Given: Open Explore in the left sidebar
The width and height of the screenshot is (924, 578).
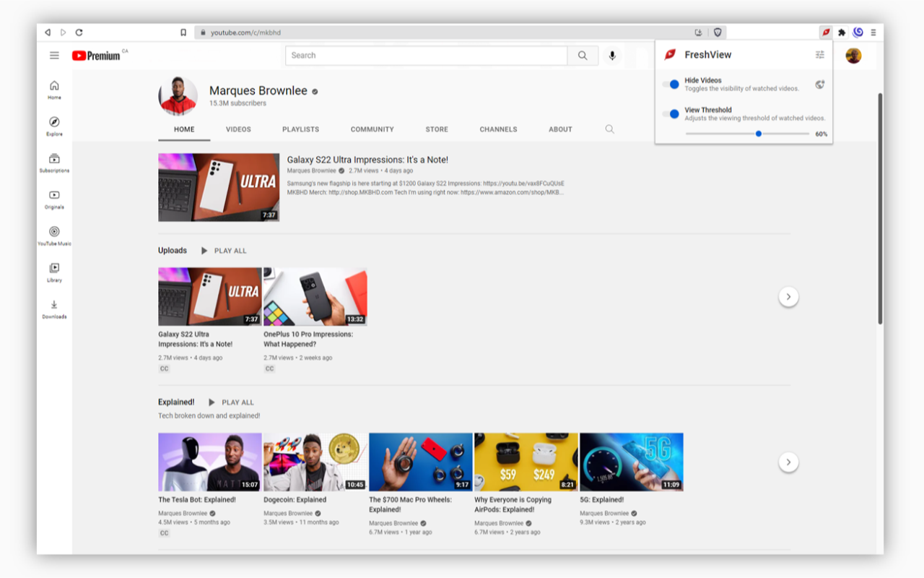Looking at the screenshot, I should point(54,126).
